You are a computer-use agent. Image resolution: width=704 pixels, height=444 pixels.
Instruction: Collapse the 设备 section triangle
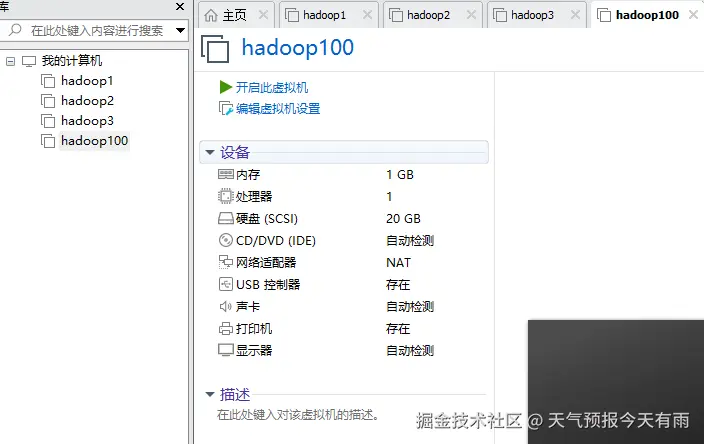click(210, 152)
